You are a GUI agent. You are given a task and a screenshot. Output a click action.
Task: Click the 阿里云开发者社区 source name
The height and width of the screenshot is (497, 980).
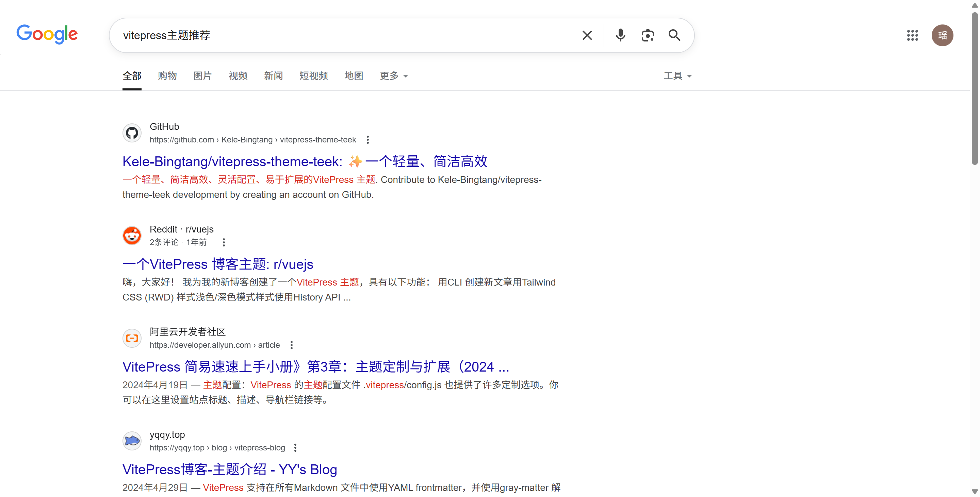tap(187, 332)
